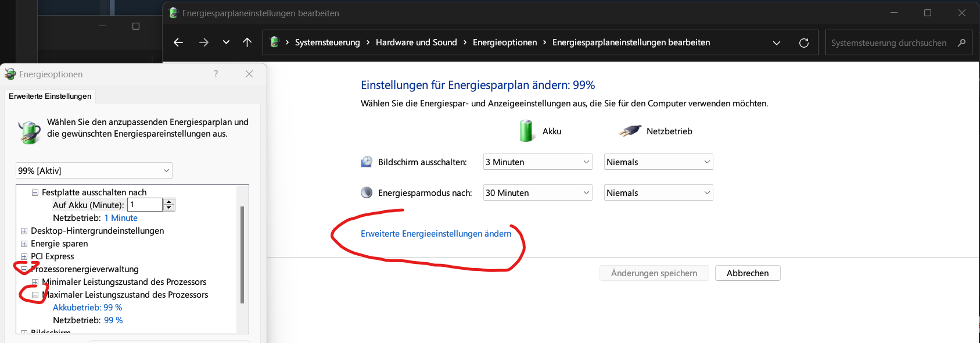Open Energieoptionen breadcrumb
The width and height of the screenshot is (980, 343).
[x=505, y=42]
